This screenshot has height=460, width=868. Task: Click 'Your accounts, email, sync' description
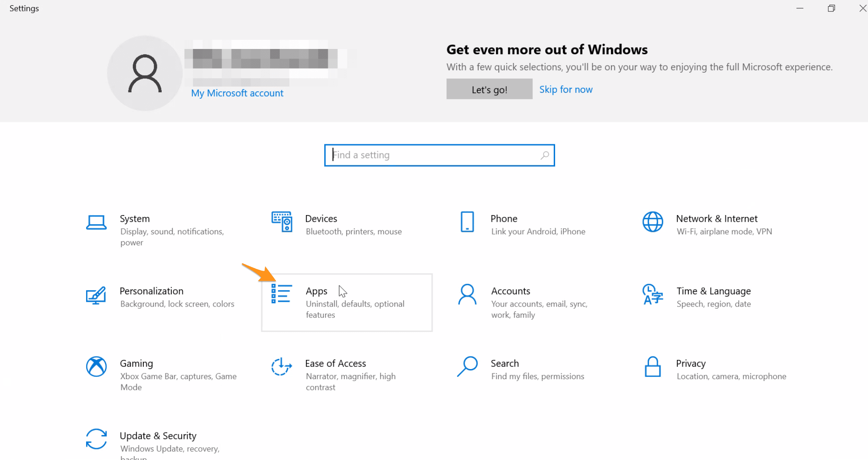coord(539,309)
